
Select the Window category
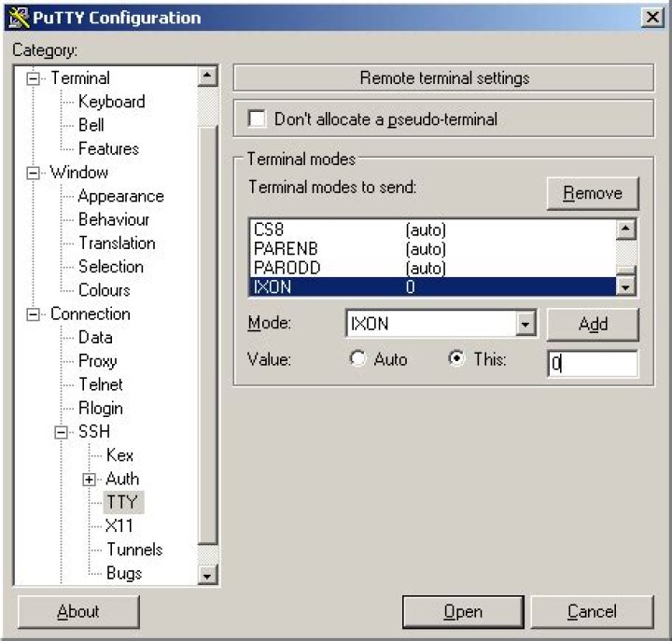[x=78, y=173]
